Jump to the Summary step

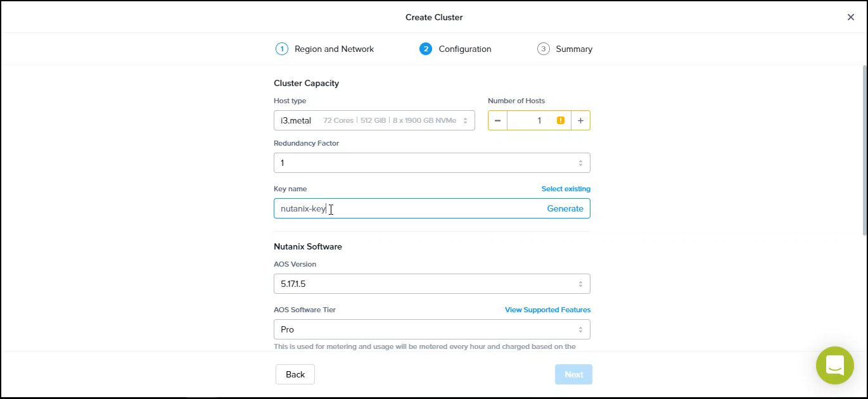[573, 49]
